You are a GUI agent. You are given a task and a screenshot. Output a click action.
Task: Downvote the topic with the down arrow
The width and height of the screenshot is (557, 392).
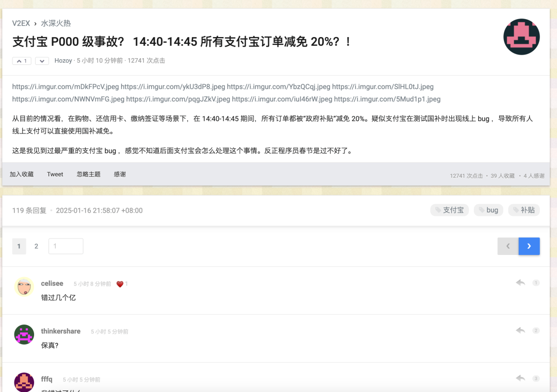coord(42,61)
